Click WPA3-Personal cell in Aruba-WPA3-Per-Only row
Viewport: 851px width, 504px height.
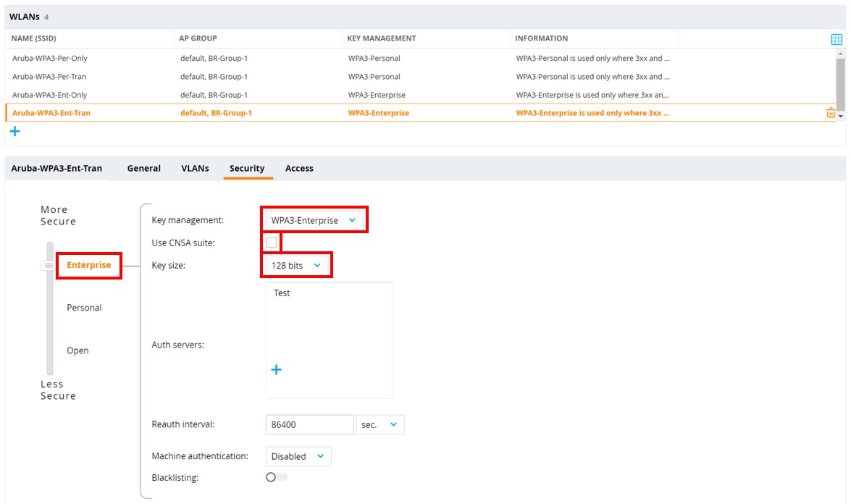pos(374,58)
